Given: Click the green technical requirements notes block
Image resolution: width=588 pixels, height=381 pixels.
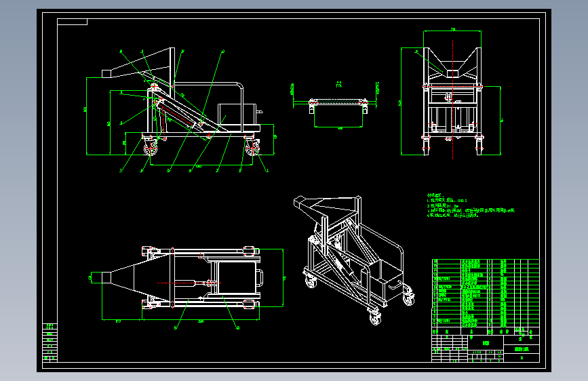Looking at the screenshot, I should coord(471,205).
